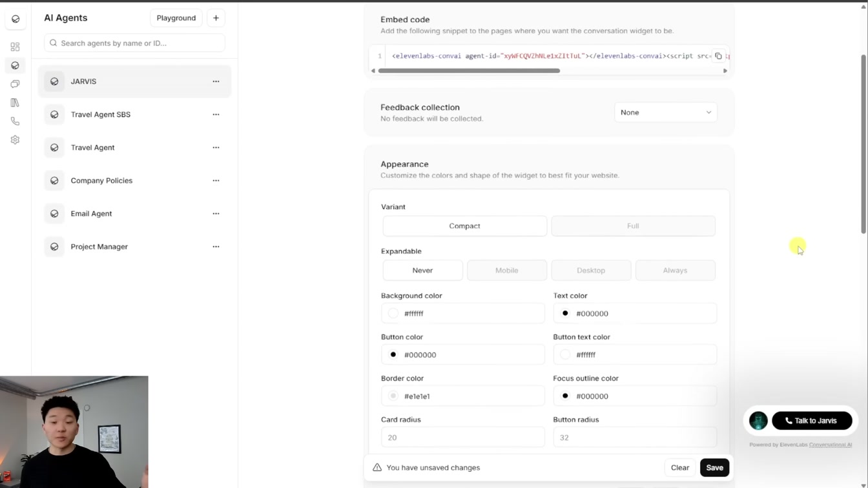Click the embed code snippet text
Viewport: 868px width, 488px height.
click(552, 56)
